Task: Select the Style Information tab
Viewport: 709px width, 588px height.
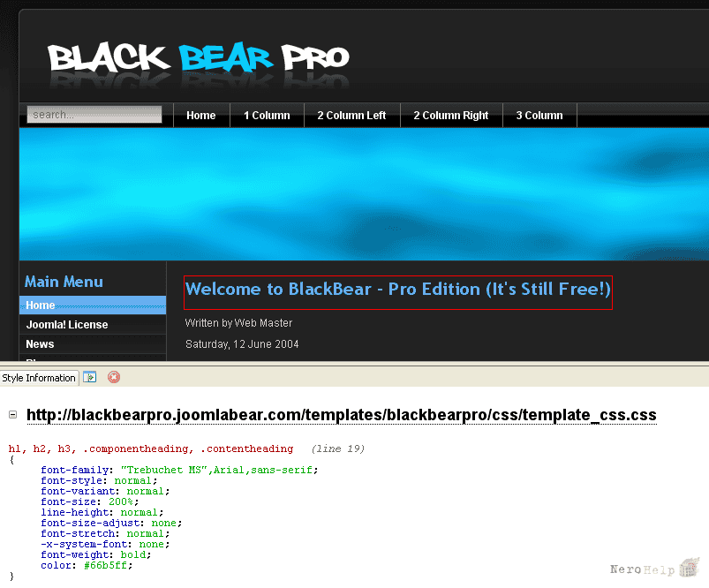Action: point(39,378)
